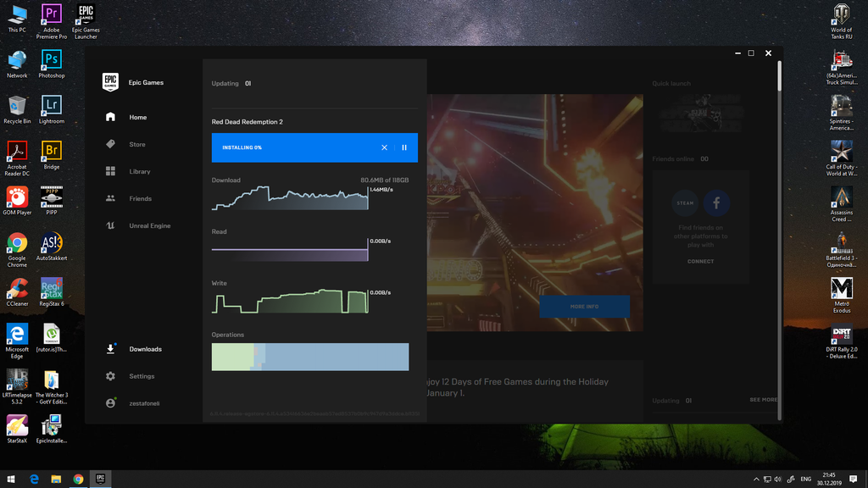868x488 pixels.
Task: Select the World of Tanks RU icon
Action: point(842,21)
